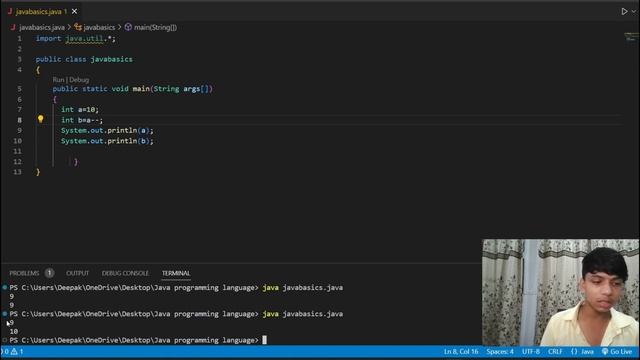Click the Run code lens link

[x=58, y=80]
